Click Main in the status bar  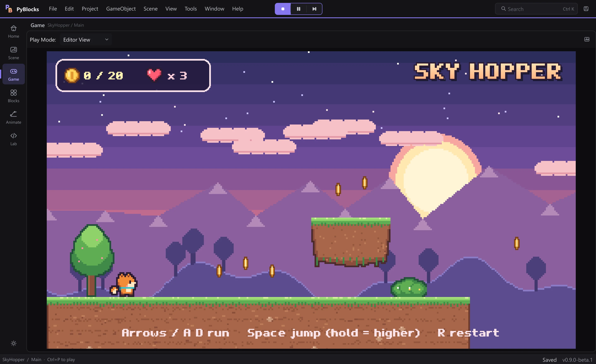tap(36, 359)
